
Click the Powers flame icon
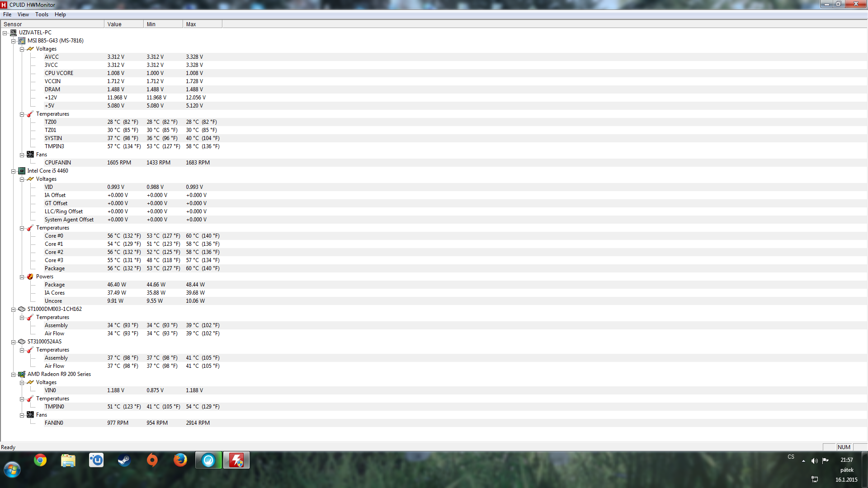point(30,277)
